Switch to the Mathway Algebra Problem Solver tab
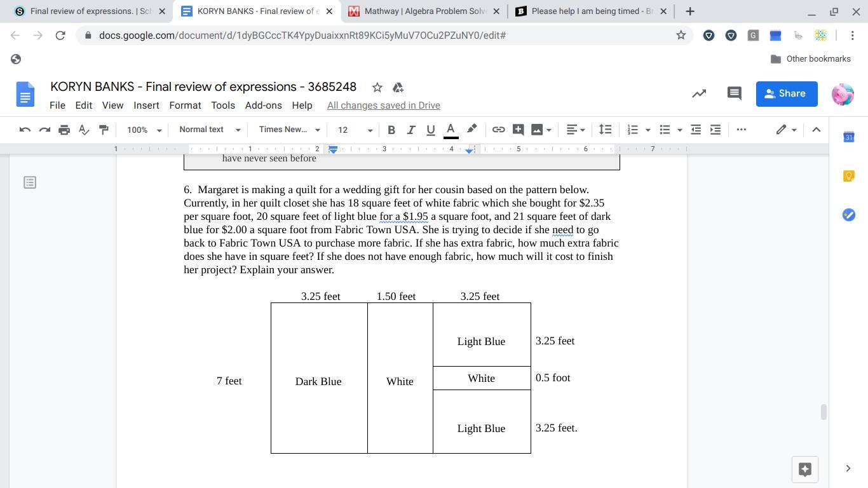 [424, 11]
